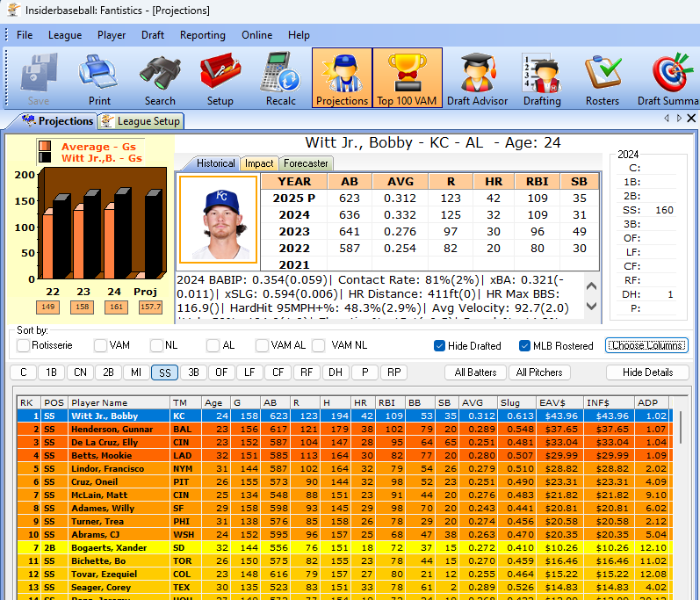Select Henderson, Gunnar player row
This screenshot has height=600, width=700.
(343, 429)
